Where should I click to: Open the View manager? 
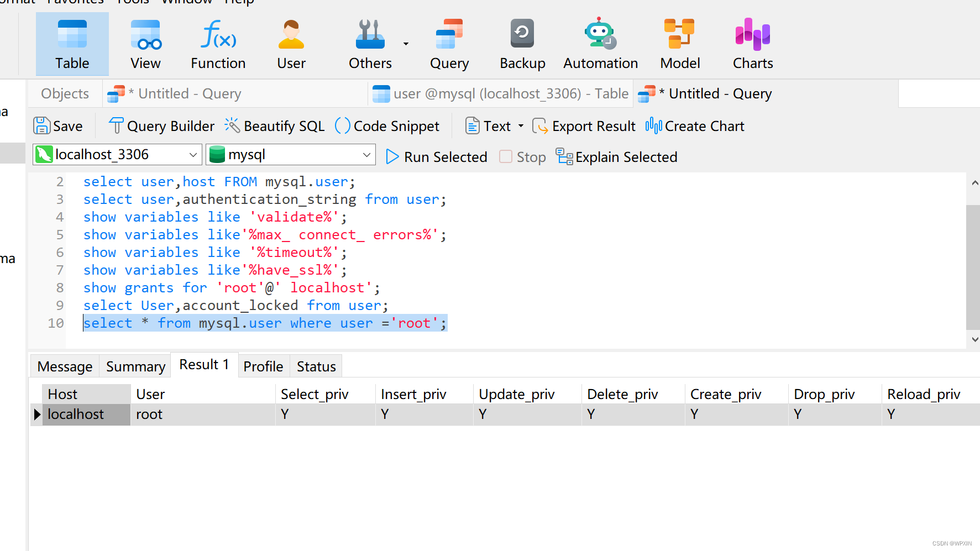pos(145,43)
